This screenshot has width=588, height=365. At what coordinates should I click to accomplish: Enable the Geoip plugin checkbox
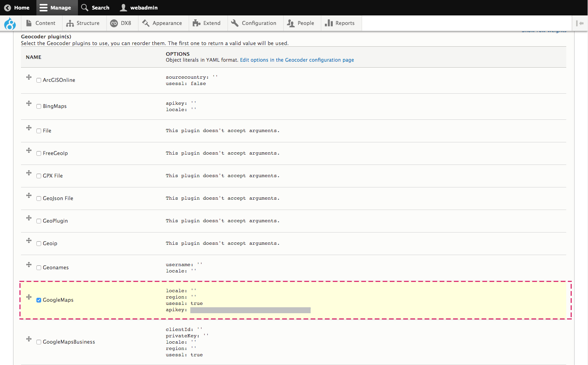(x=39, y=244)
